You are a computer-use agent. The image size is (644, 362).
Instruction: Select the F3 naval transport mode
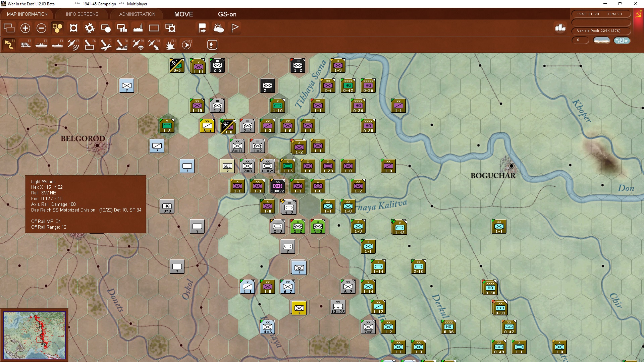click(41, 45)
